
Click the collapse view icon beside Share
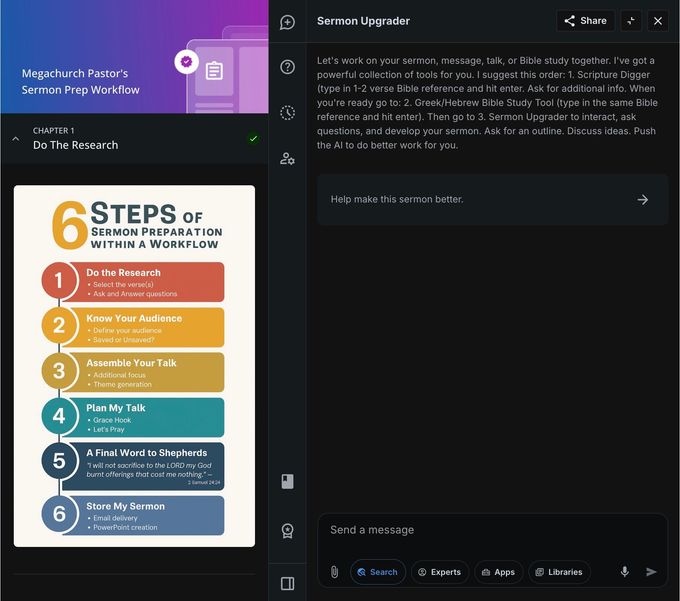pos(631,21)
